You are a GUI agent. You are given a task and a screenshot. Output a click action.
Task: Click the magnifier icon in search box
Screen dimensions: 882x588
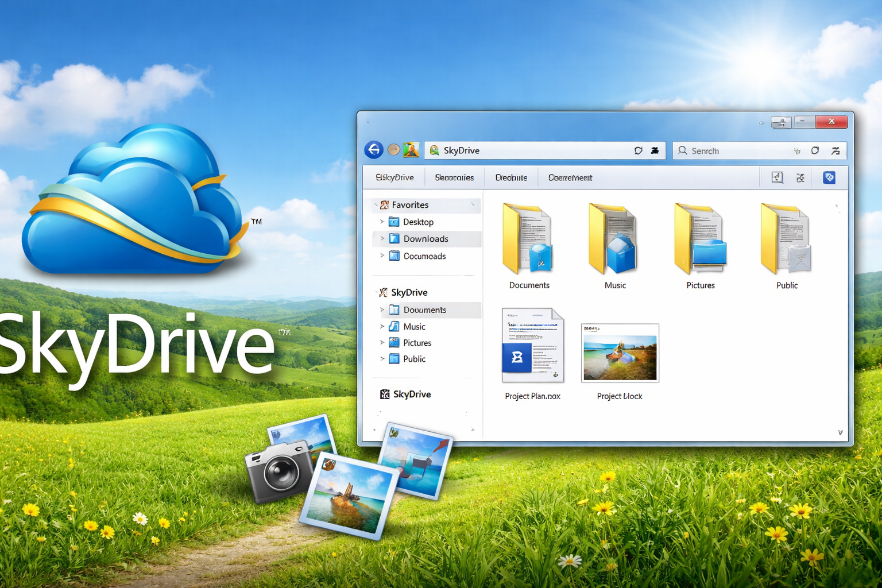[x=683, y=150]
